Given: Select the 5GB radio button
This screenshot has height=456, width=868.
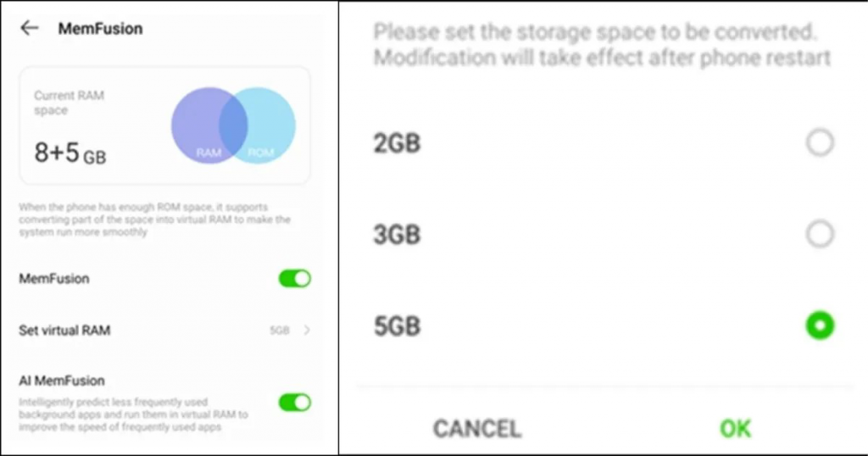Looking at the screenshot, I should [820, 325].
